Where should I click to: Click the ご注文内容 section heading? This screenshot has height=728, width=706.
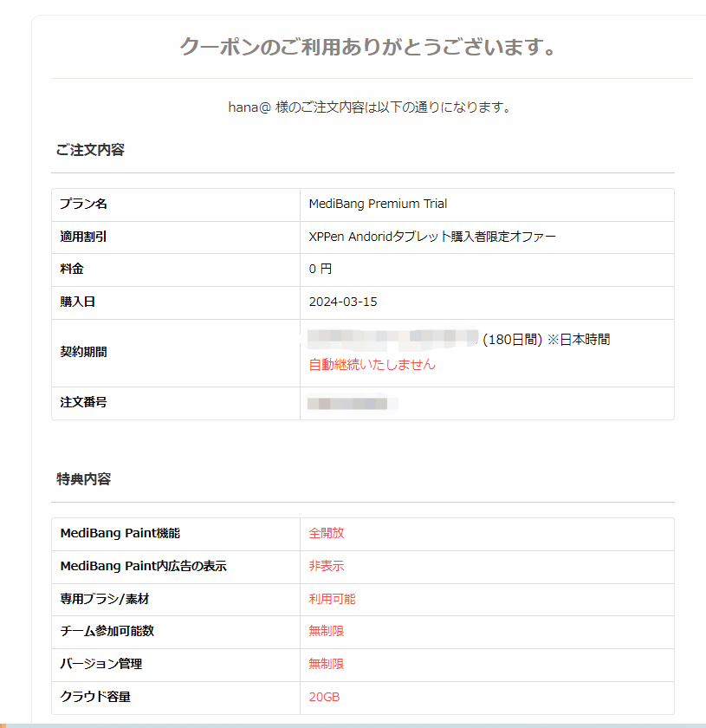pyautogui.click(x=90, y=150)
